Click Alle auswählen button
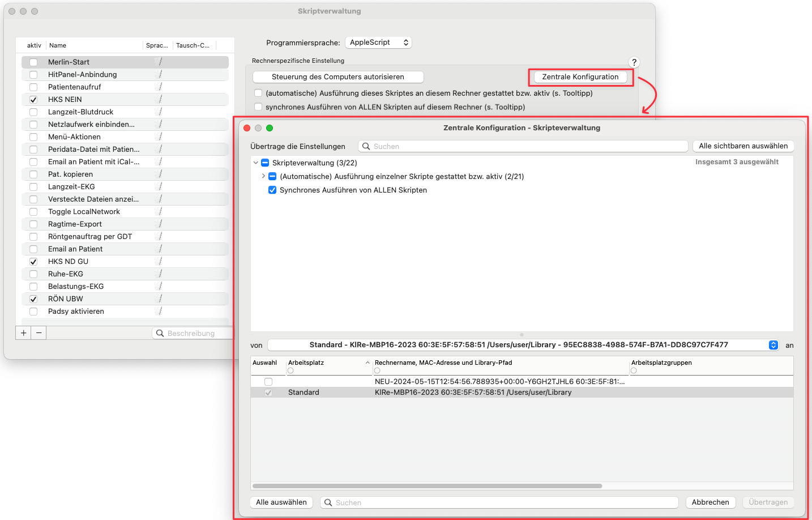Image resolution: width=812 pixels, height=520 pixels. click(281, 502)
